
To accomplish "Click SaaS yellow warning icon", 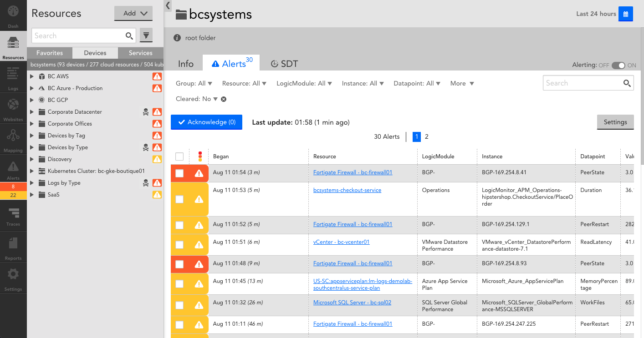I will point(157,195).
